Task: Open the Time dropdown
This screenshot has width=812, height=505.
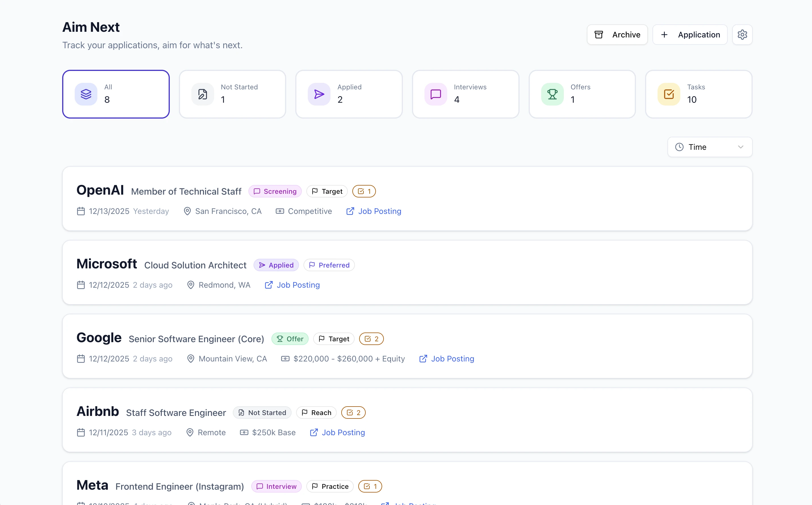Action: [x=710, y=147]
